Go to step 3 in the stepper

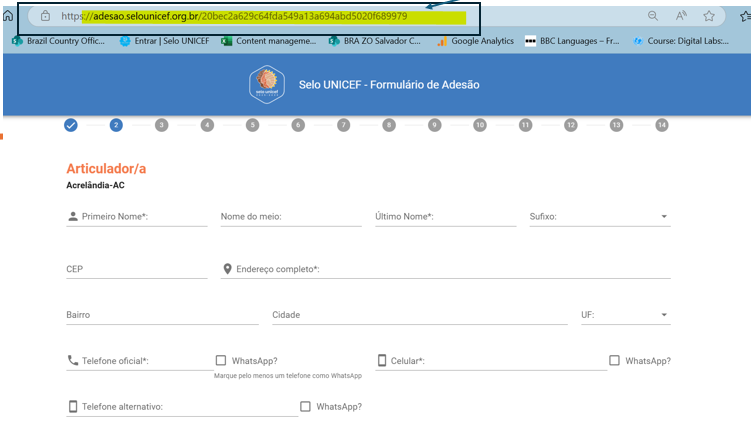click(161, 126)
